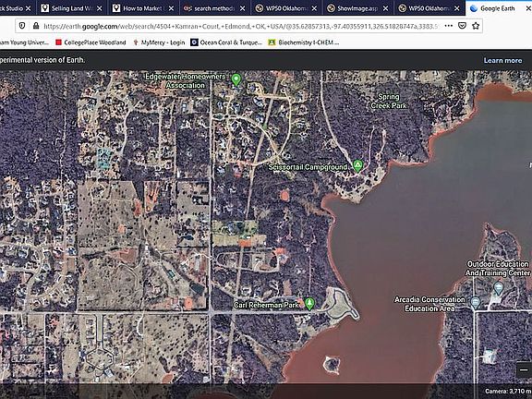Image resolution: width=532 pixels, height=399 pixels.
Task: Bookmark this page with the star
Action: [476, 26]
